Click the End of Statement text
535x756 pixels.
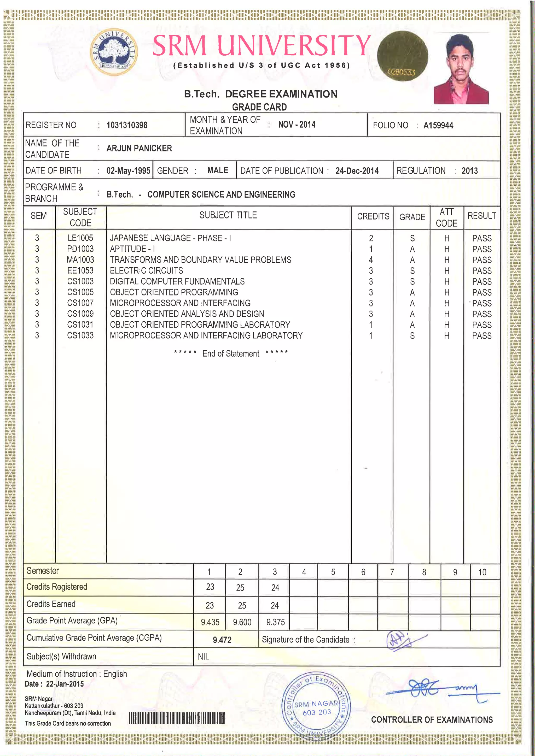pos(231,354)
